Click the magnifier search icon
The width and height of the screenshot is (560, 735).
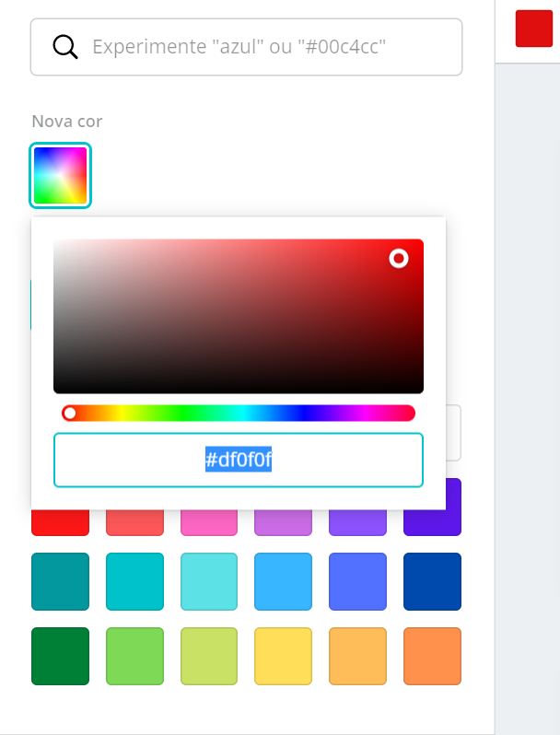pyautogui.click(x=65, y=47)
